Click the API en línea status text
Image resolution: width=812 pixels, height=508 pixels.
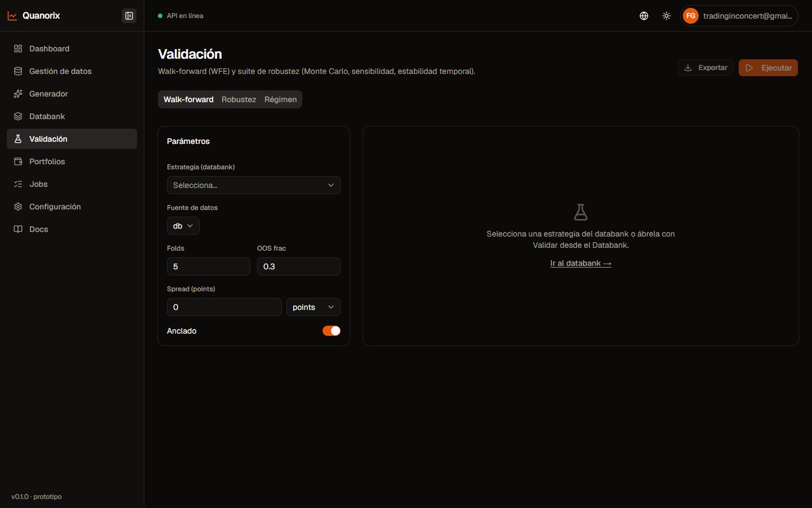click(185, 16)
